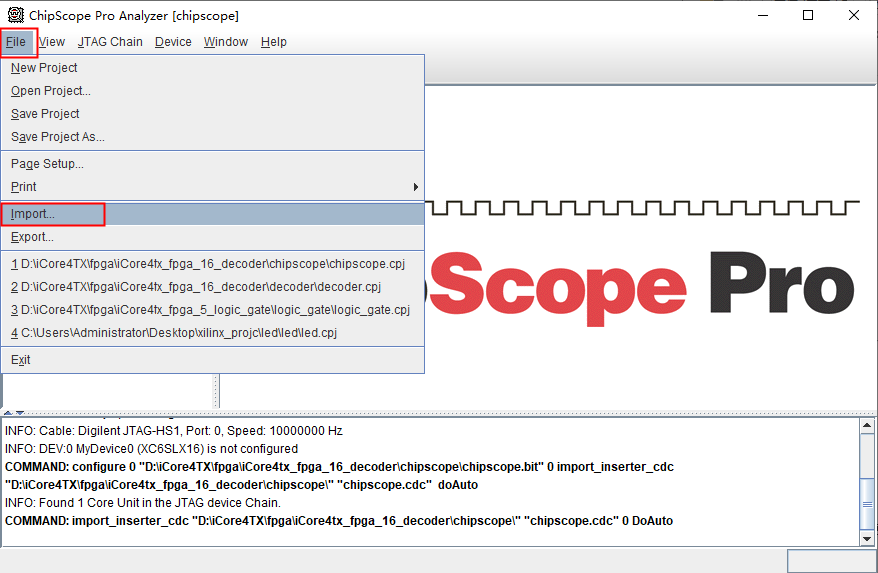
Task: Select the Import... menu item
Action: point(33,214)
